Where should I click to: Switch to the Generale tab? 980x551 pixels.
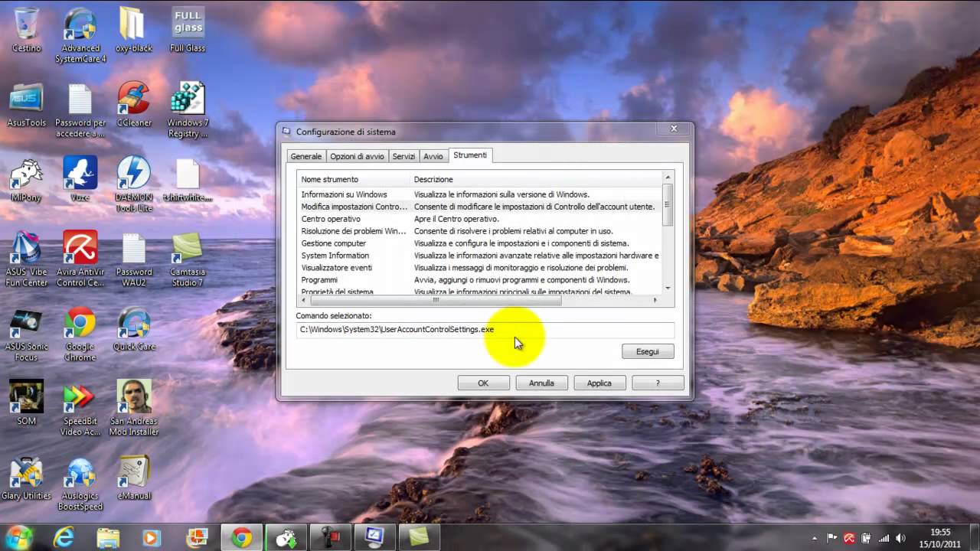tap(306, 156)
